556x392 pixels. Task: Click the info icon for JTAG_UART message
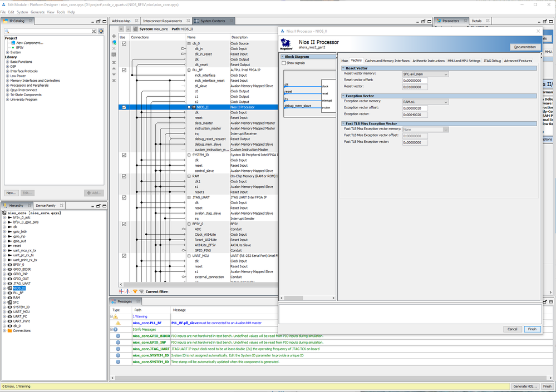click(117, 349)
